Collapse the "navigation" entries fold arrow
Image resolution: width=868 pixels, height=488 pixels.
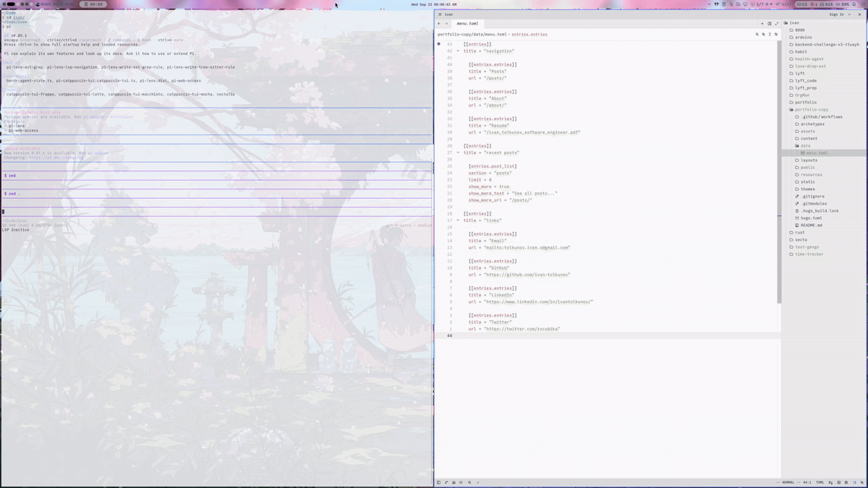coord(458,51)
